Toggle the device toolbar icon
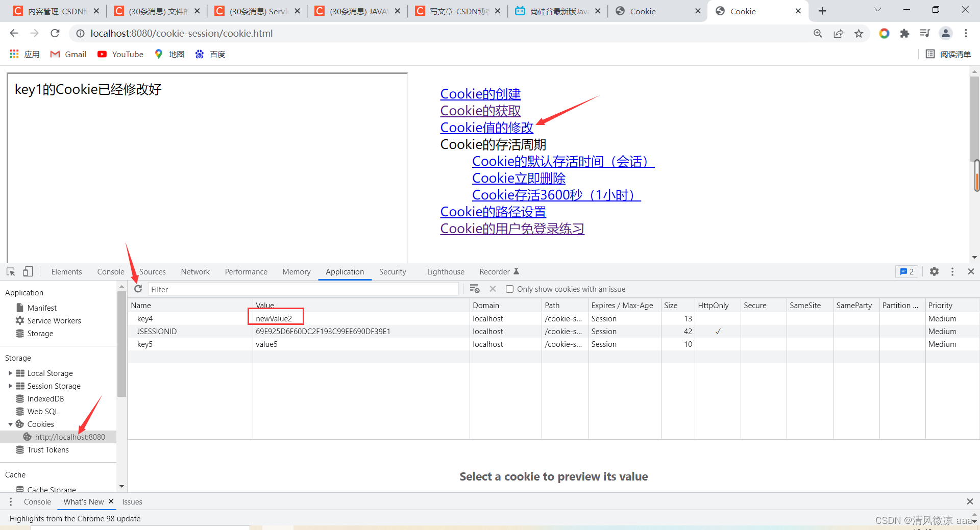The height and width of the screenshot is (530, 980). point(28,272)
